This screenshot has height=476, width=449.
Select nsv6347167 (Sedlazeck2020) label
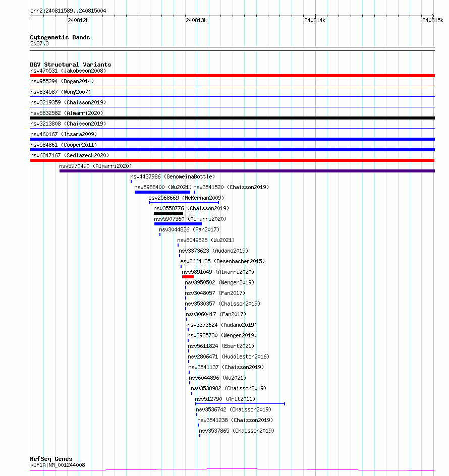coord(70,155)
